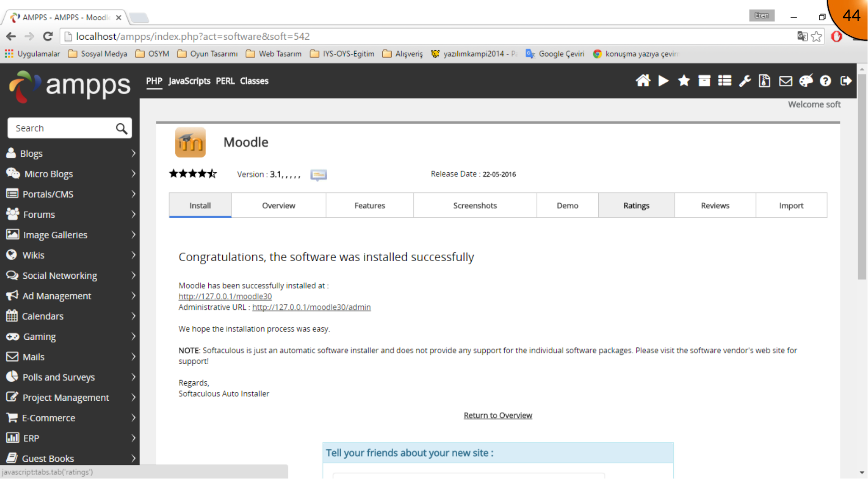Open the envelope email settings icon

(786, 81)
